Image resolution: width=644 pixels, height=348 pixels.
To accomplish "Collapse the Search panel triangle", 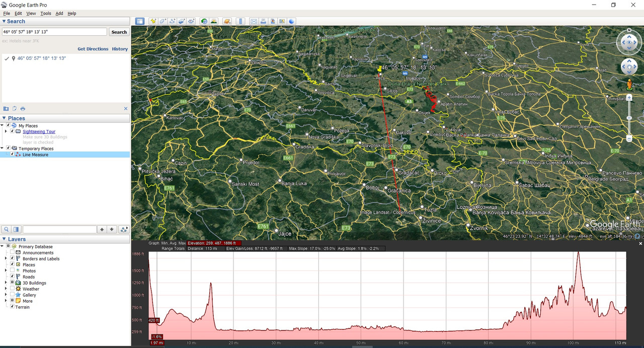I will click(4, 21).
